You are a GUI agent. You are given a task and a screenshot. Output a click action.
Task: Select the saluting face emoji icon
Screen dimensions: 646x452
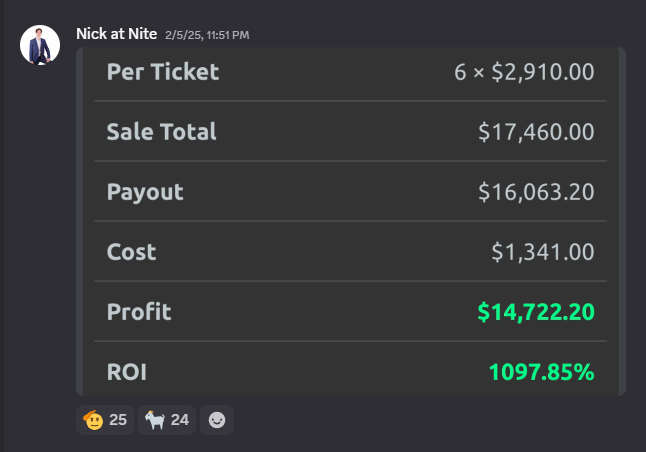pos(93,420)
